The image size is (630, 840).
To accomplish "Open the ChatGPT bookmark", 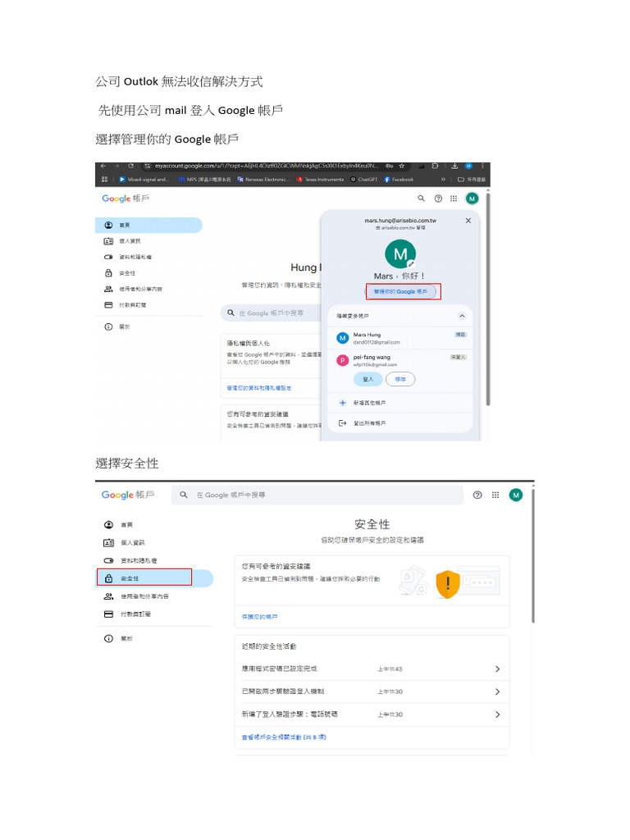I will 364,180.
